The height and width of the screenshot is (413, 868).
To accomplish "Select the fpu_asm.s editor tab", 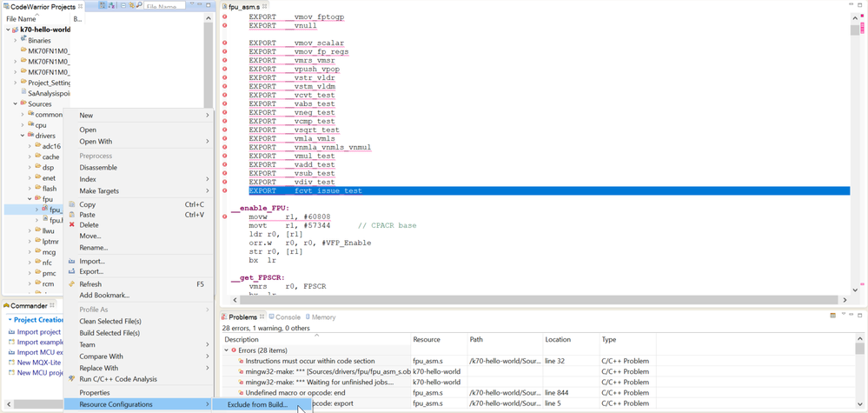I will pos(244,7).
